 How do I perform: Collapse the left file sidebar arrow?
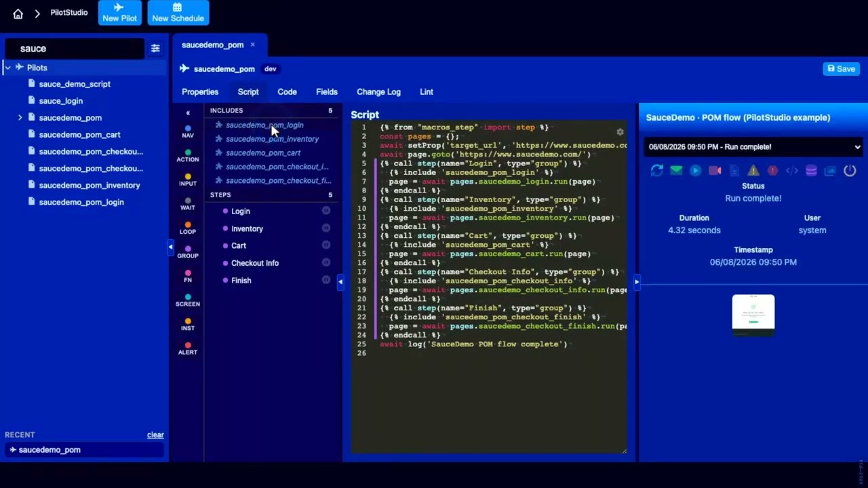tap(170, 247)
